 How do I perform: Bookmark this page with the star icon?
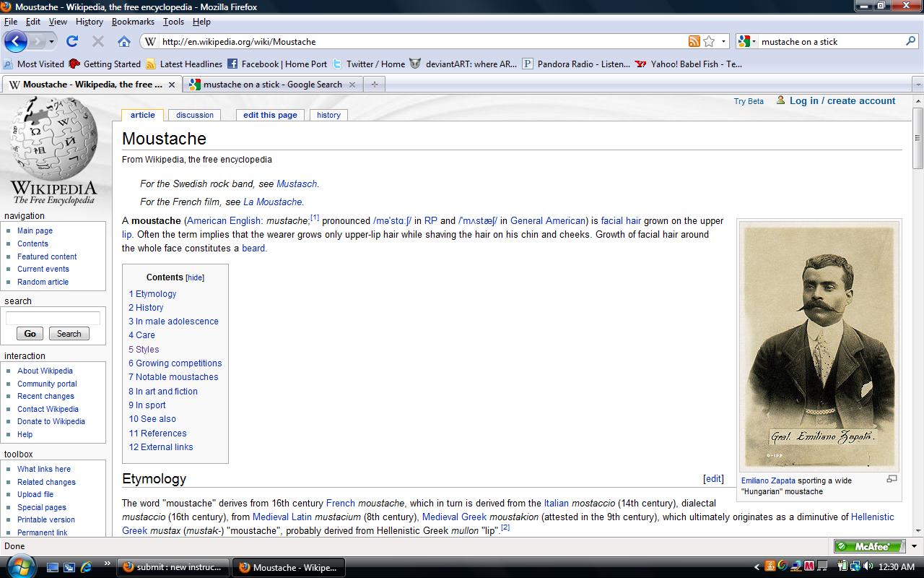[709, 41]
